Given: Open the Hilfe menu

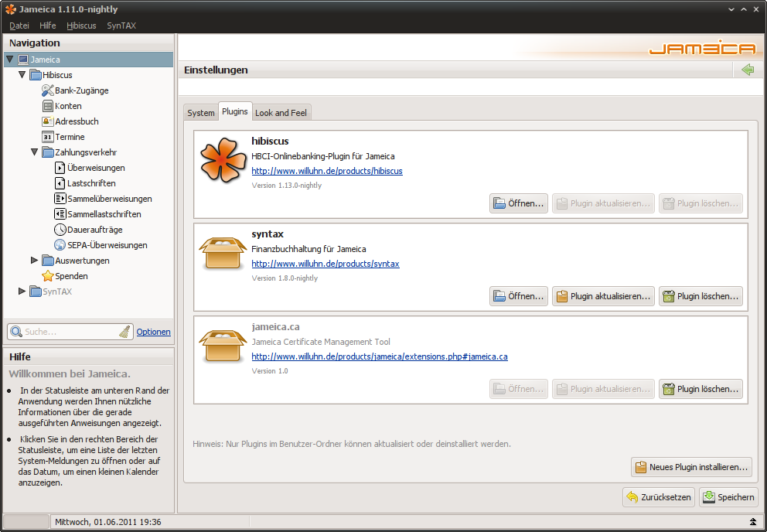Looking at the screenshot, I should point(47,26).
